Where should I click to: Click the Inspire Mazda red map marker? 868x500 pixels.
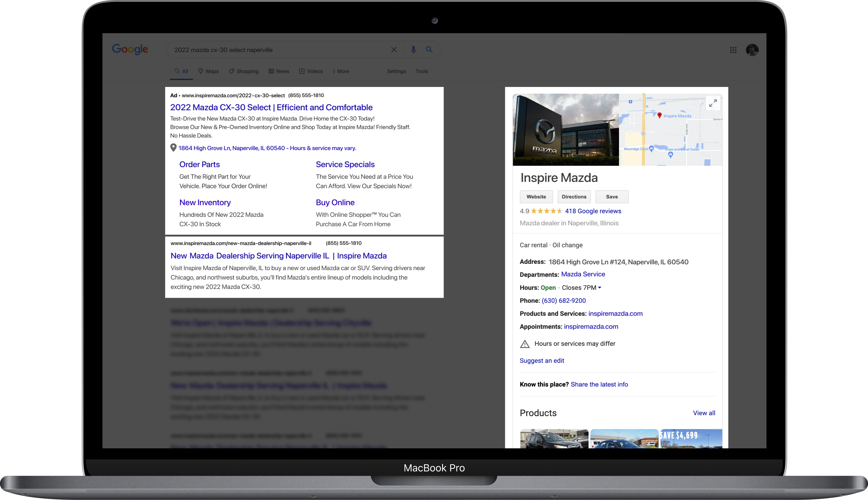(659, 115)
